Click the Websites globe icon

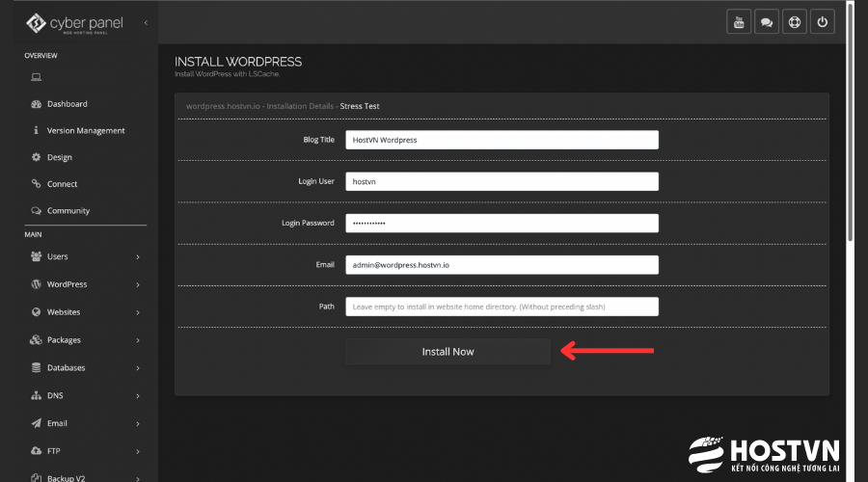tap(36, 312)
